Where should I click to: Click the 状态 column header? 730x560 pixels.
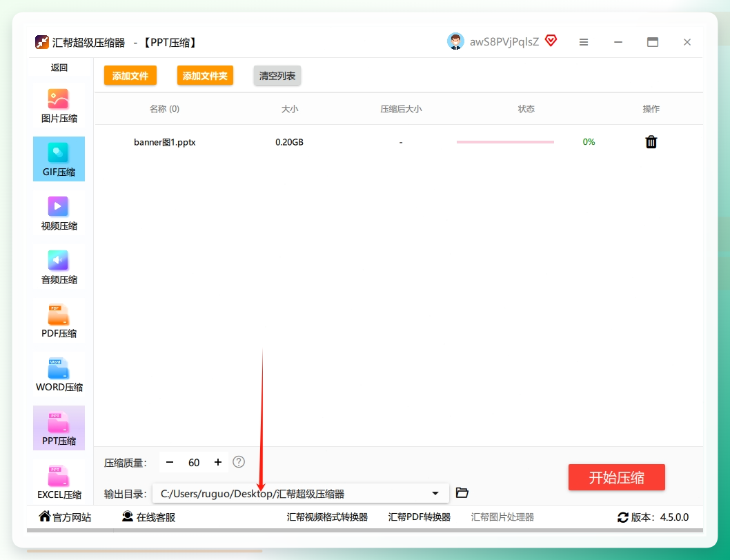click(x=526, y=109)
